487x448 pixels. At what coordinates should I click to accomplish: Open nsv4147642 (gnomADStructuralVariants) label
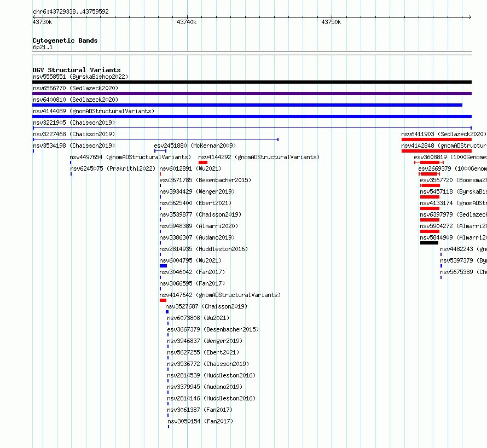click(x=220, y=295)
